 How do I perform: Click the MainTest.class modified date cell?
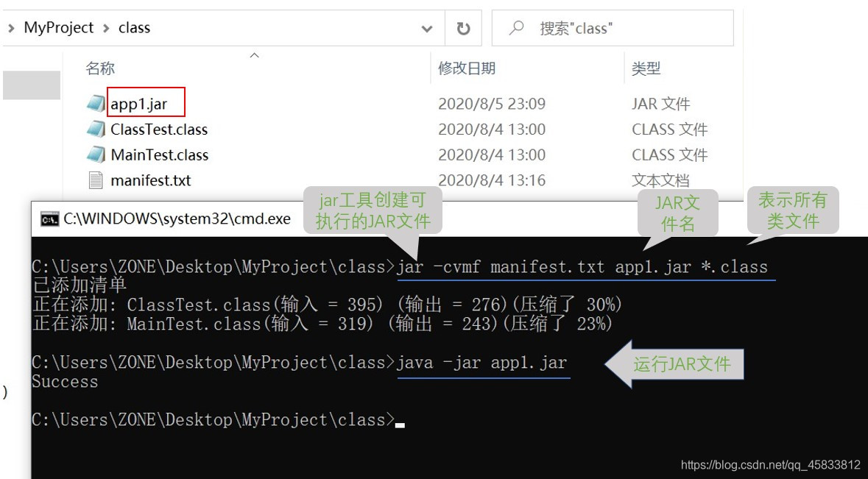(x=492, y=155)
